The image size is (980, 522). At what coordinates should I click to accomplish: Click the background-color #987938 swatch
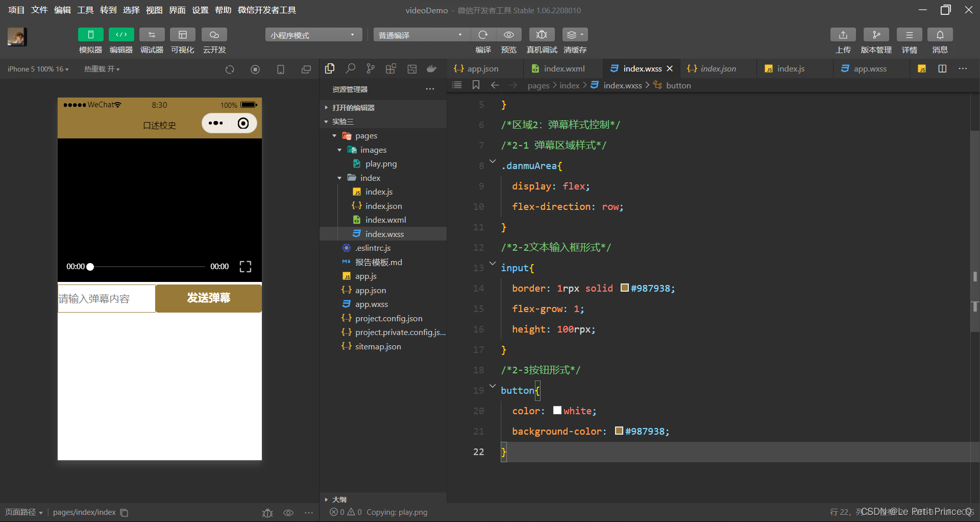[619, 431]
